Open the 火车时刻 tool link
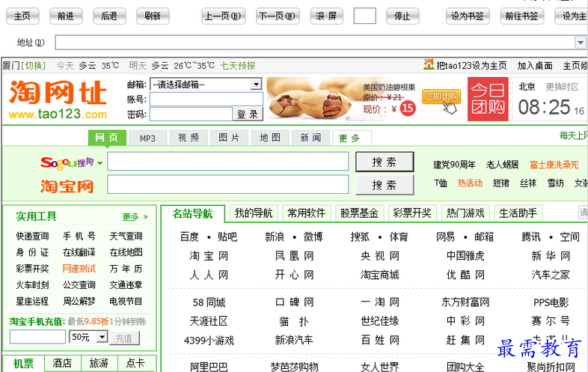Viewport: 588px width, 372px height. pos(32,285)
